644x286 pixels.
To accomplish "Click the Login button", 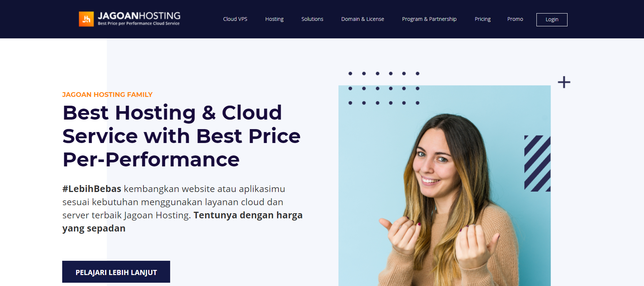I will click(552, 20).
